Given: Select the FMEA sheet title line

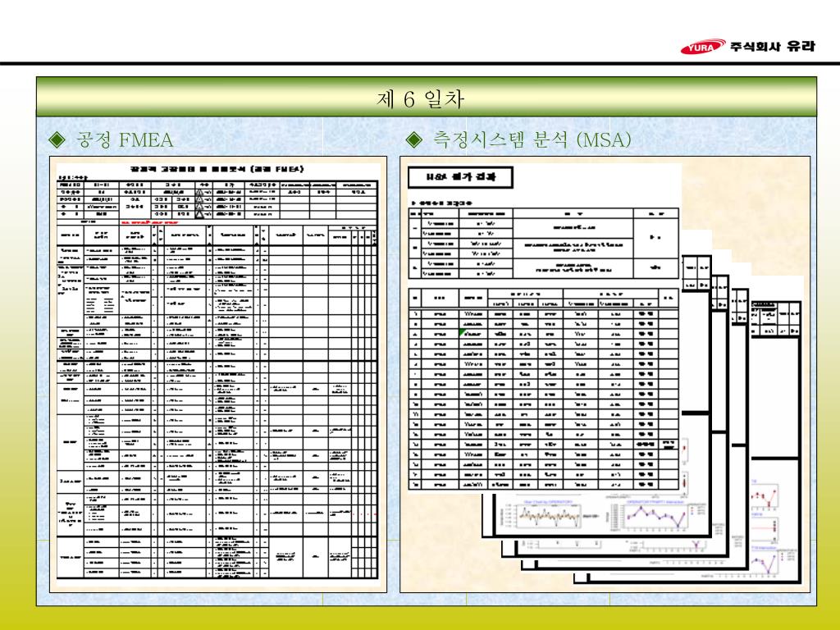Looking at the screenshot, I should coord(217,169).
